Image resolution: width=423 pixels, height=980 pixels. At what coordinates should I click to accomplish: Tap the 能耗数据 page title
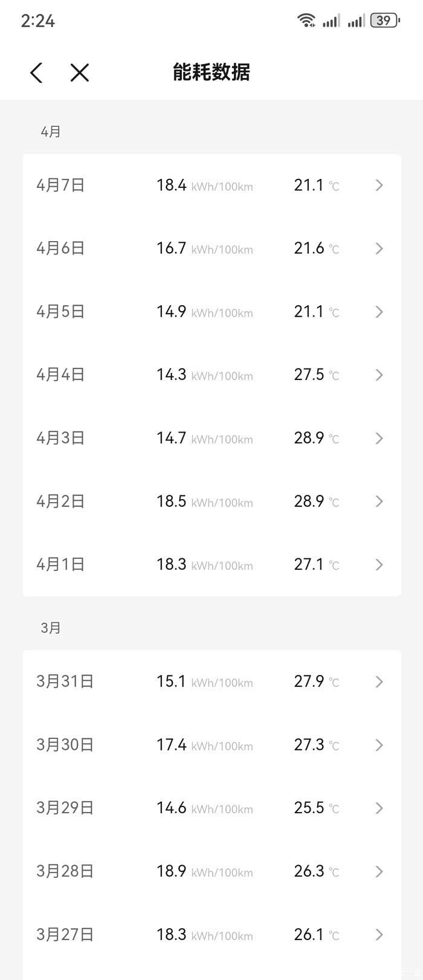[211, 73]
